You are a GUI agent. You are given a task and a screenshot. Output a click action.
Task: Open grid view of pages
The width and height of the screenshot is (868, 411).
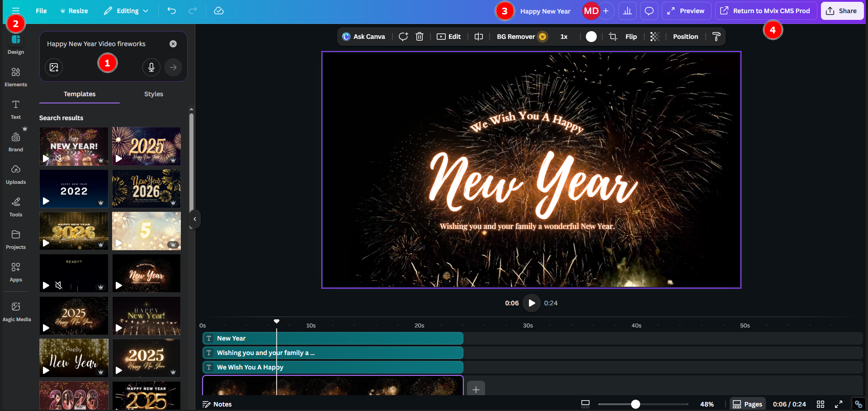tap(821, 404)
